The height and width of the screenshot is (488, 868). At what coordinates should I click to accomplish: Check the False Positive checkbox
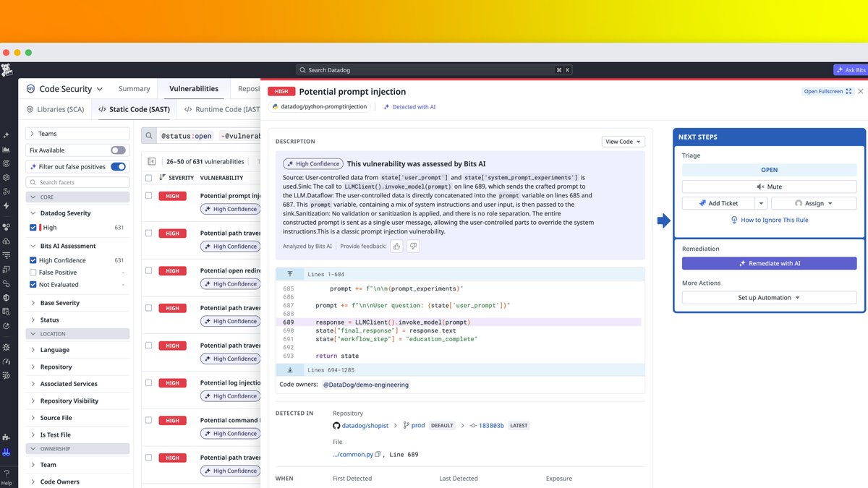33,273
